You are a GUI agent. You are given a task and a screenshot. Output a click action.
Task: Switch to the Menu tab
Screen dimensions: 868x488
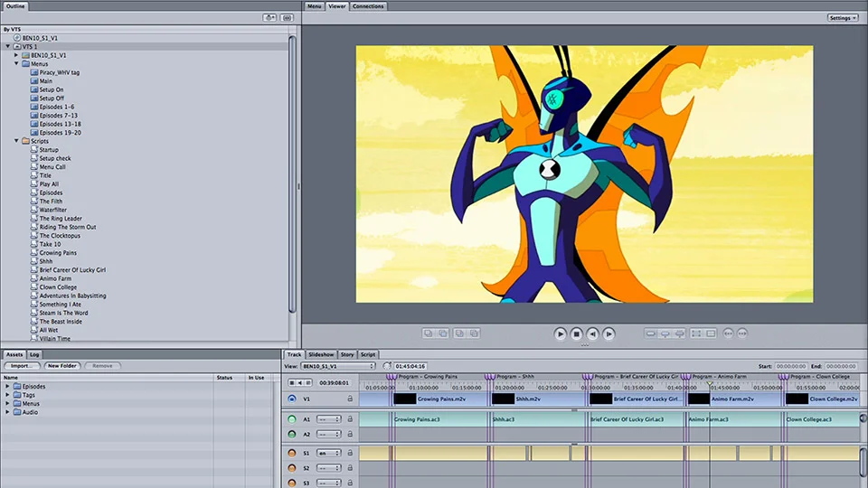[x=314, y=6]
